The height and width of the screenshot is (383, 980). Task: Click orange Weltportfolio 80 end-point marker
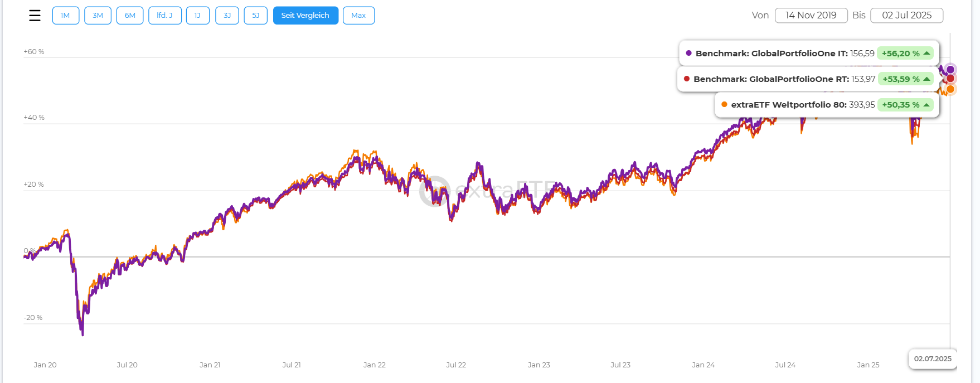(950, 89)
